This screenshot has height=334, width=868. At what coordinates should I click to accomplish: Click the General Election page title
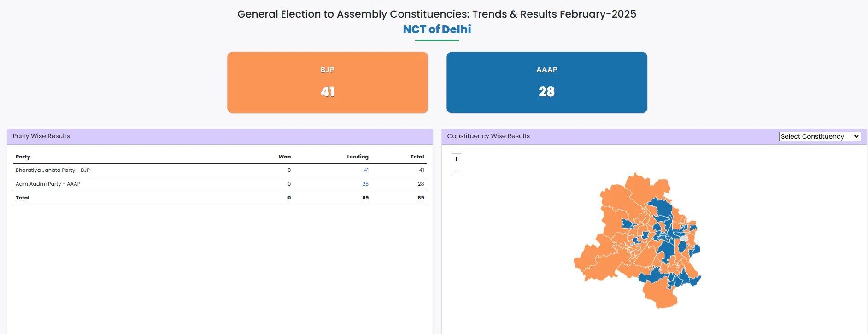436,14
